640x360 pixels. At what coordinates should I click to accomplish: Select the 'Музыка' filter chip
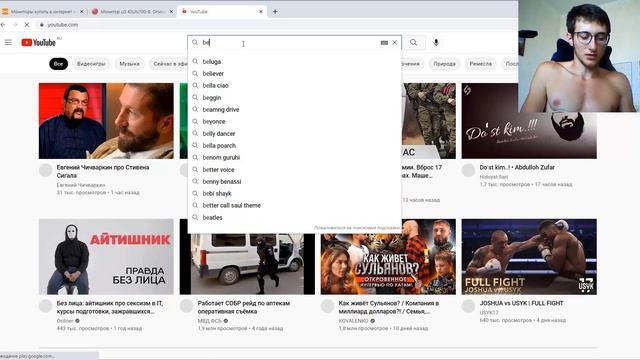point(129,64)
